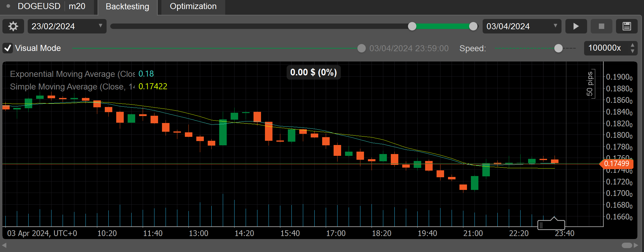Open end date 03/04/2024 dropdown
This screenshot has height=252, width=644.
click(x=522, y=27)
